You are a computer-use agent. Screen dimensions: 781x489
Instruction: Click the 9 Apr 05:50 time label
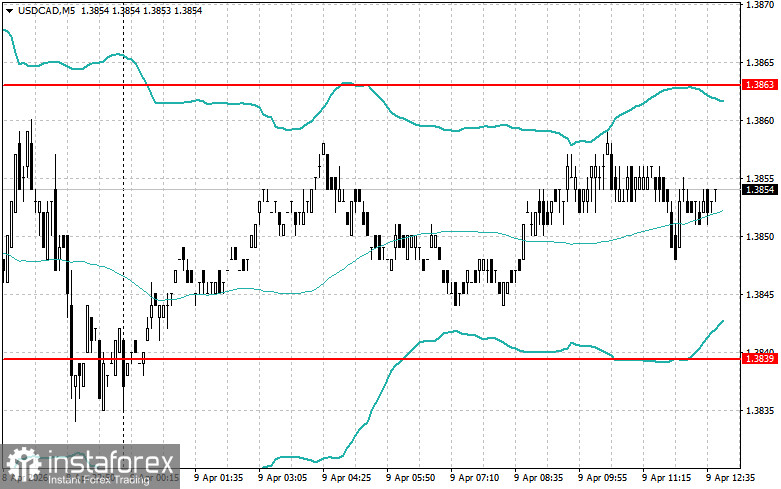[x=410, y=478]
